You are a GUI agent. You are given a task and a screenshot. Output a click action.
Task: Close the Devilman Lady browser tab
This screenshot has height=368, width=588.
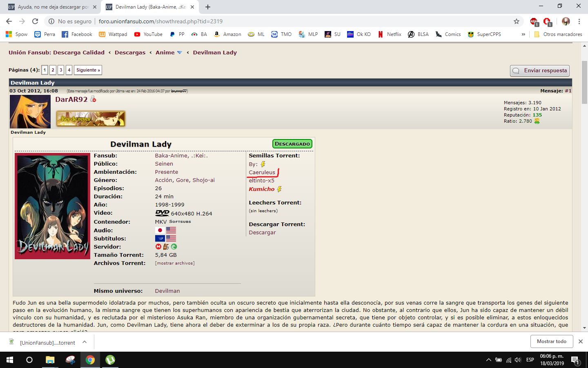coord(192,7)
